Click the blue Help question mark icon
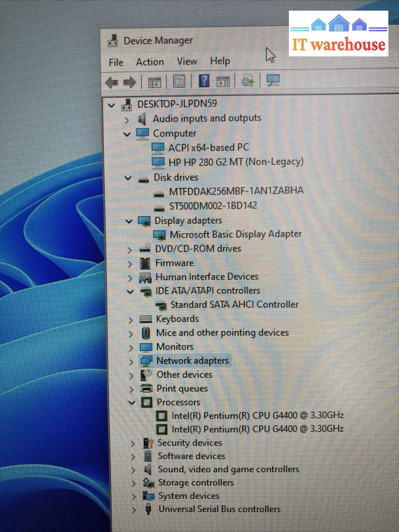 click(204, 81)
